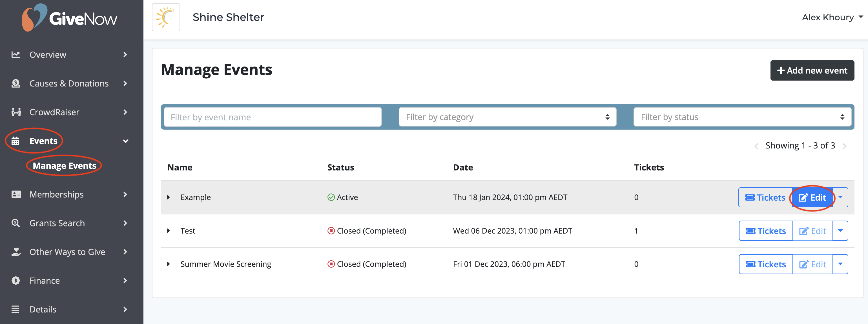Click the Causes & Donations coin icon
The width and height of the screenshot is (868, 324).
15,83
